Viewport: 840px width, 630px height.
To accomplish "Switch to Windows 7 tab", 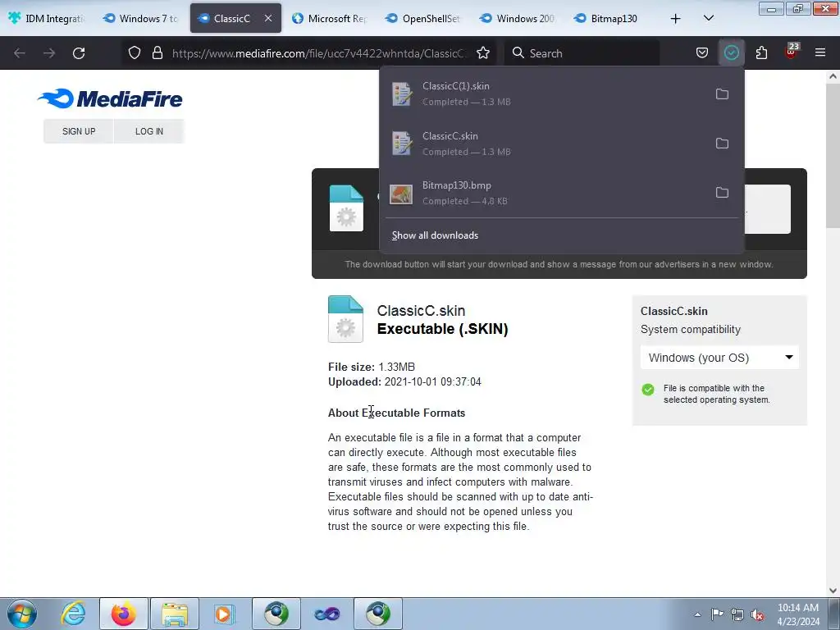I will 141,18.
